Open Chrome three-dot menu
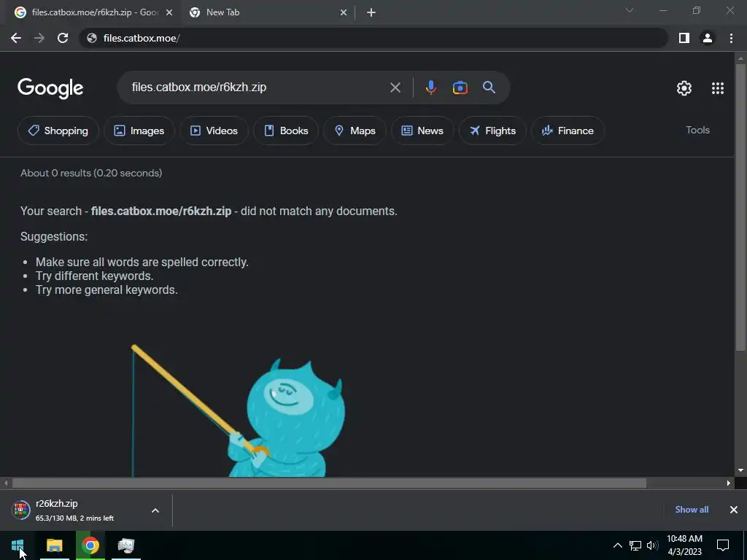Viewport: 747px width, 560px height. [x=731, y=38]
